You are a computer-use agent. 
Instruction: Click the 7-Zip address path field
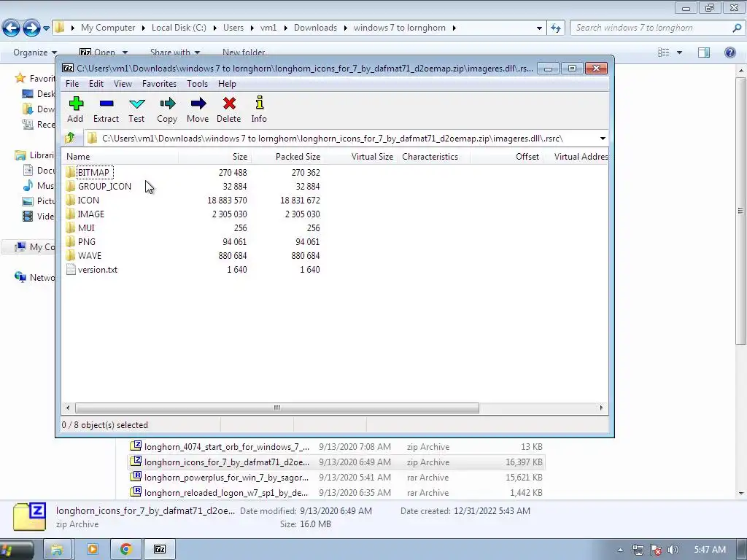pyautogui.click(x=348, y=139)
